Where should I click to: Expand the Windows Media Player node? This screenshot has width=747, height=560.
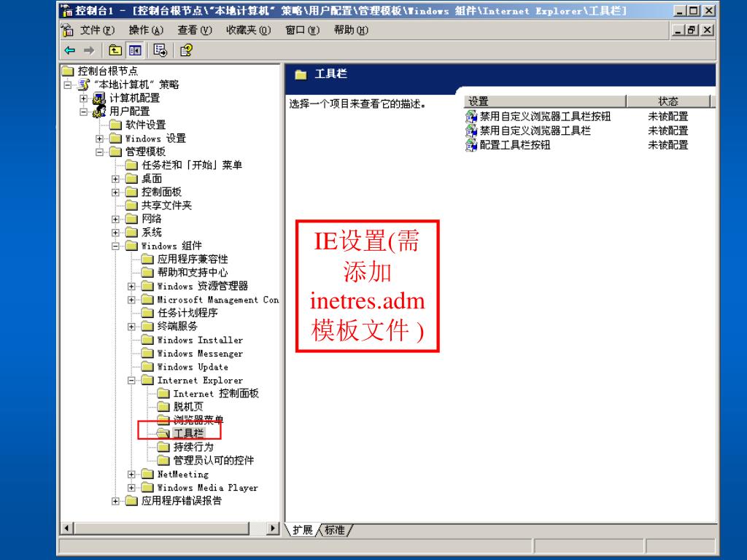coord(131,488)
